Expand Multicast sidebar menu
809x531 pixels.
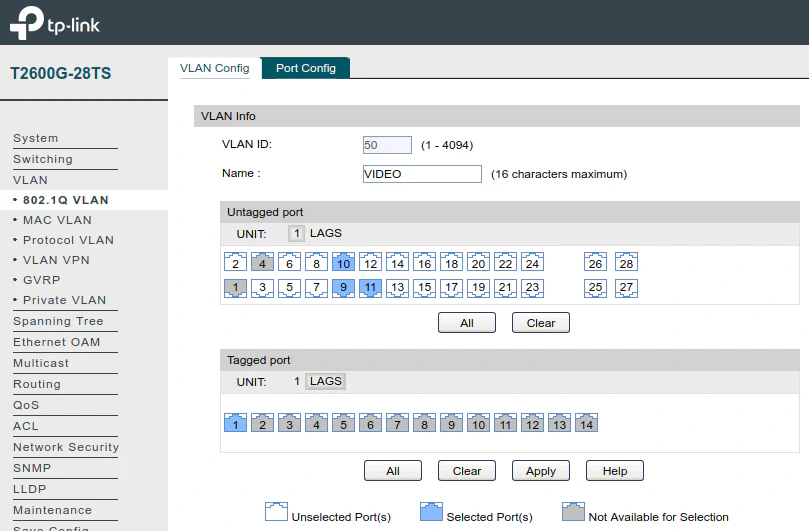(x=41, y=363)
